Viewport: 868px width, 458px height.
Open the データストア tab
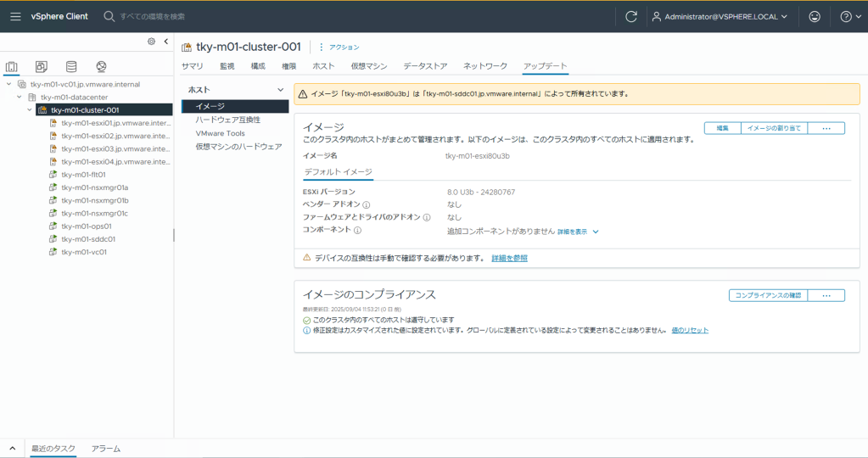pyautogui.click(x=425, y=66)
